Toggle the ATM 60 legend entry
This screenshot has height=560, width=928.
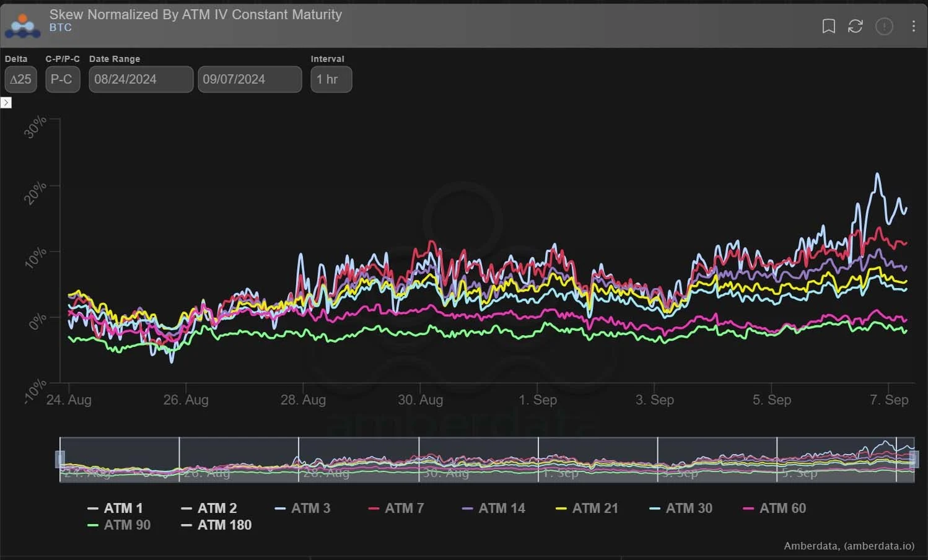click(774, 508)
